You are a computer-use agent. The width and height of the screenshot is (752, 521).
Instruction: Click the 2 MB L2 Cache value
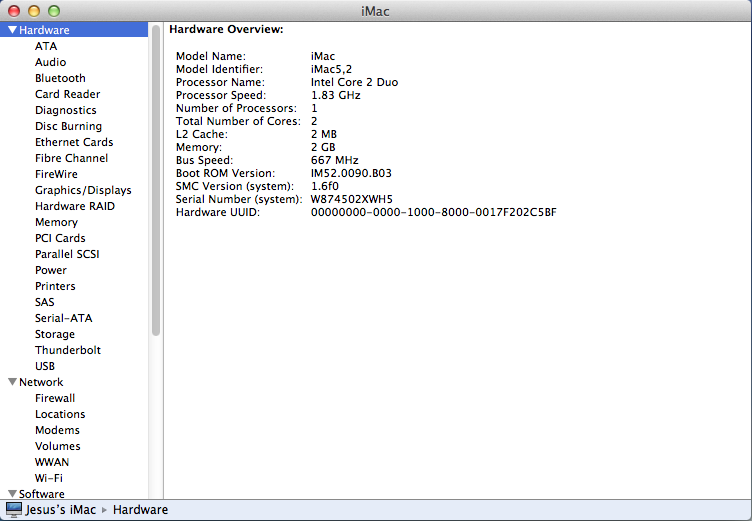pos(324,134)
